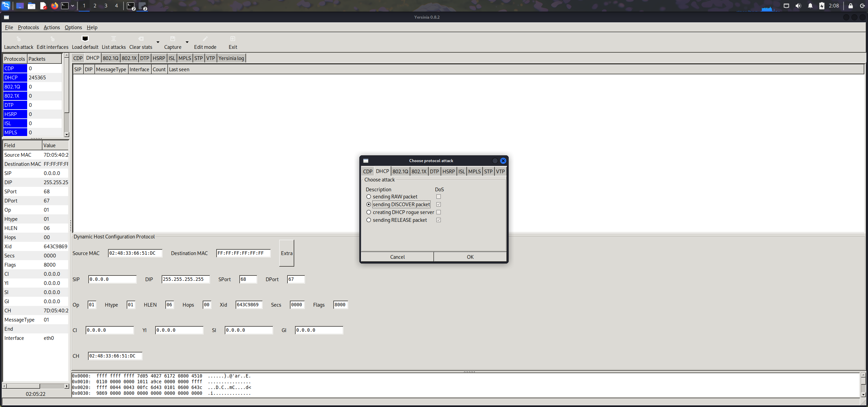
Task: Select the sending DISCOVER packet radio button
Action: point(369,205)
